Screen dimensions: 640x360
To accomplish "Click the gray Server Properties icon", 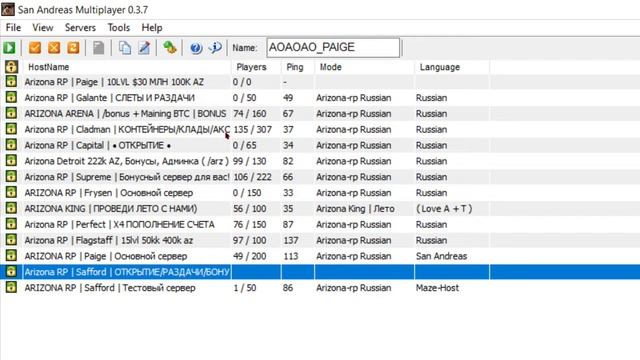I will point(98,48).
